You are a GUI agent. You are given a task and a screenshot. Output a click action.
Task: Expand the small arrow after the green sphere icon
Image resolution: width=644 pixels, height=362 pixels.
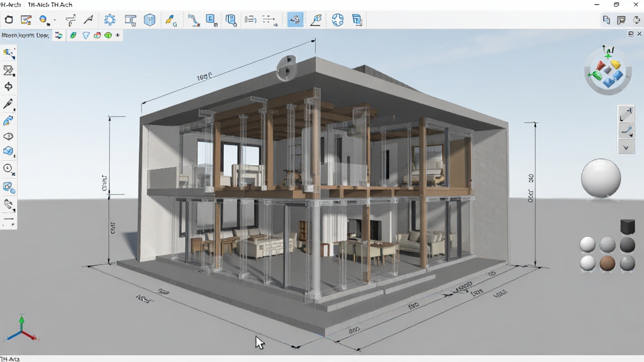(x=118, y=35)
